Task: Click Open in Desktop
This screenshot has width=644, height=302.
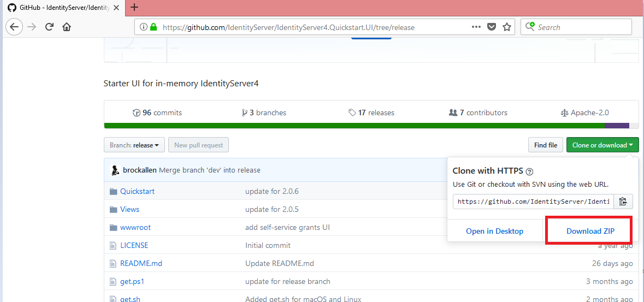Action: 494,232
